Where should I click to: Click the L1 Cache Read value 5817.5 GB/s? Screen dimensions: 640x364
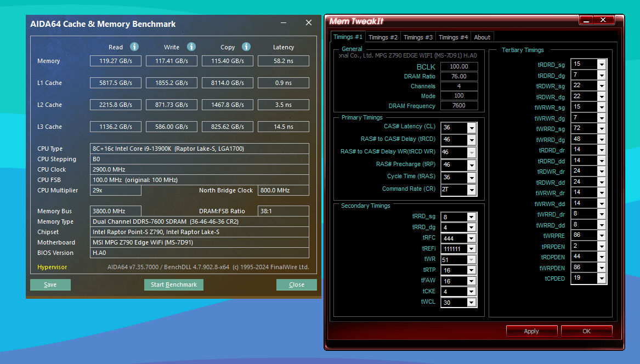click(x=116, y=83)
